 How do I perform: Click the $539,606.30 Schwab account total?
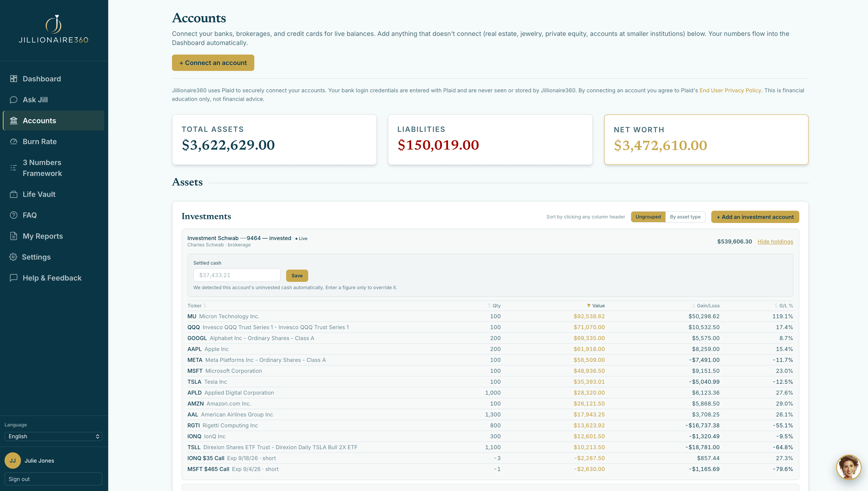click(734, 241)
